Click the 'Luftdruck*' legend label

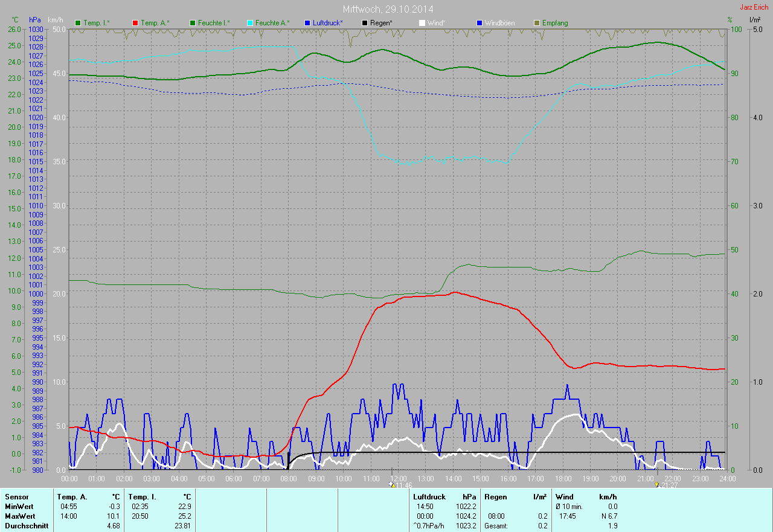pos(328,23)
